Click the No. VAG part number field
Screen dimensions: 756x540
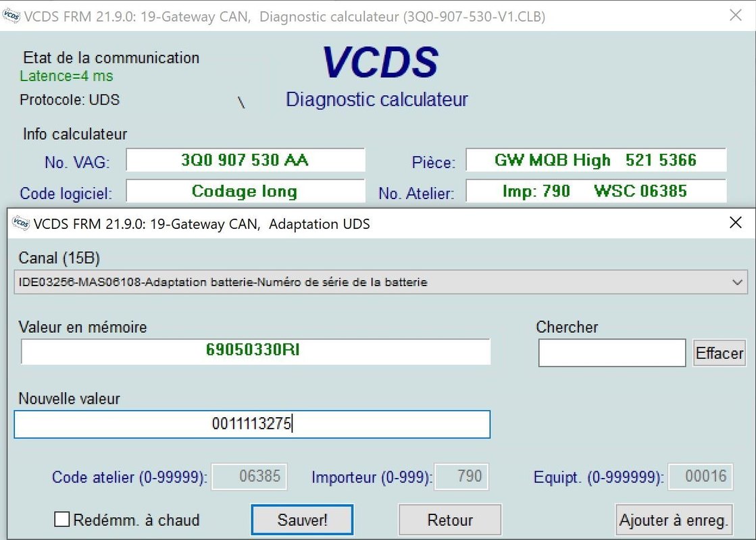coord(245,161)
